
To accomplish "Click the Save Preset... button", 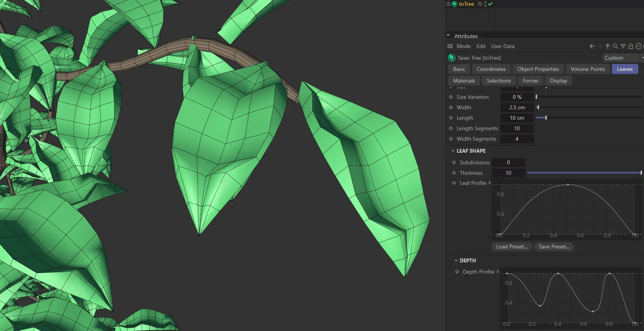I will coord(554,247).
